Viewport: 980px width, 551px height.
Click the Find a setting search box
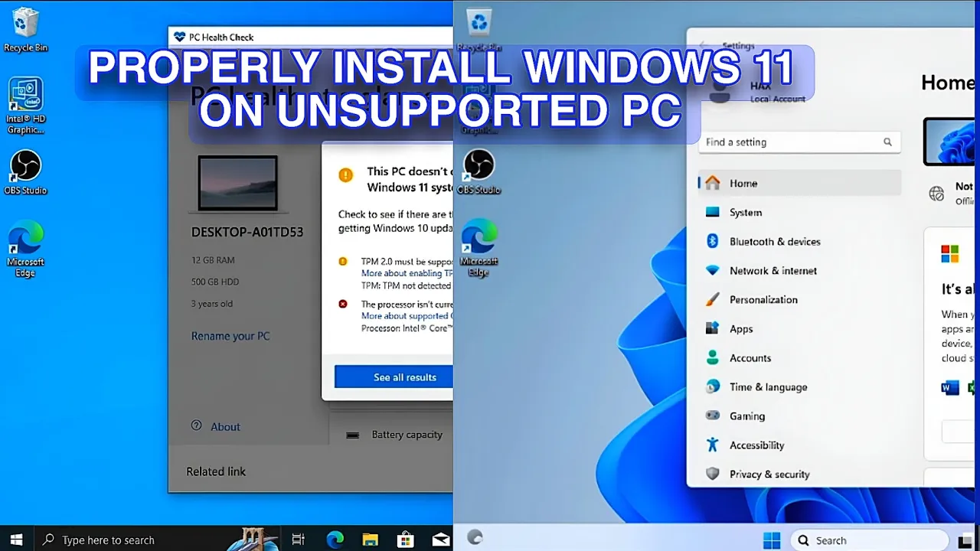click(799, 142)
